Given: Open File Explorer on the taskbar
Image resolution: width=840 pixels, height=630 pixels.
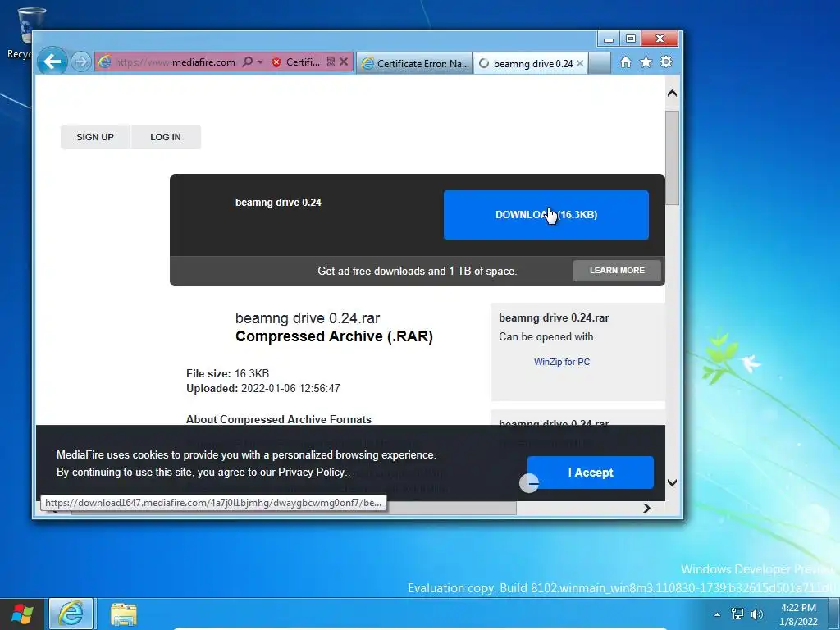Looking at the screenshot, I should point(124,614).
